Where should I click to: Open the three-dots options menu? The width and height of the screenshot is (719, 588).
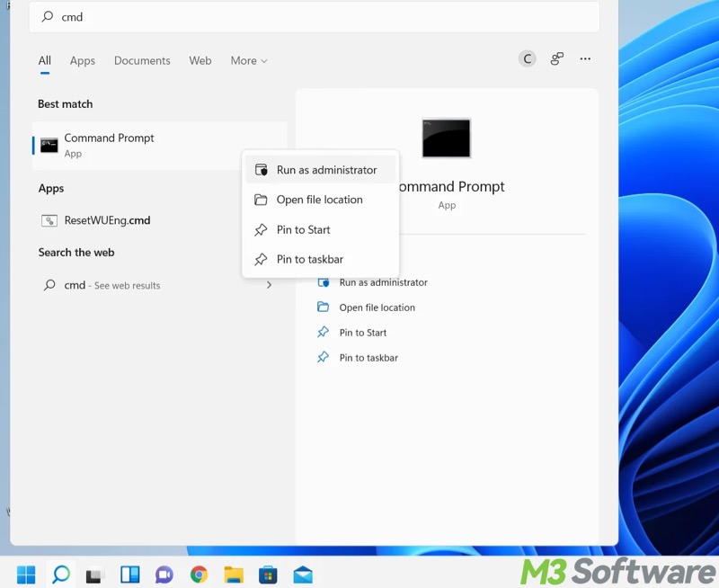585,59
